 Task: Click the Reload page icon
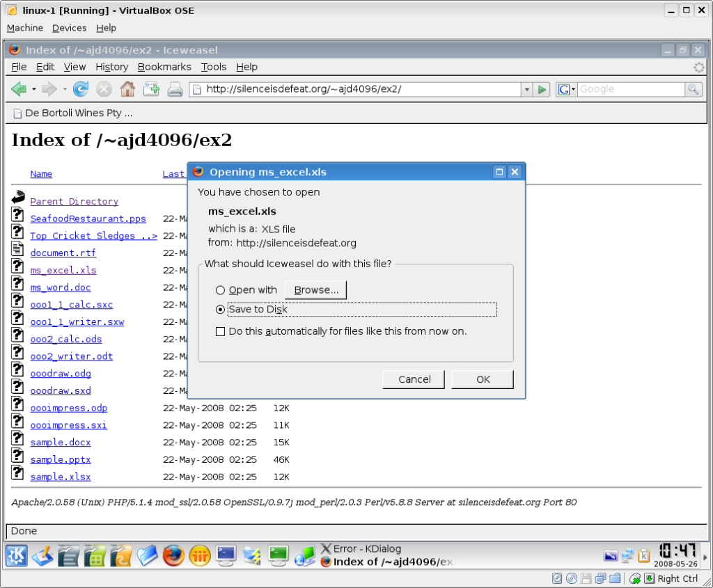pyautogui.click(x=81, y=89)
